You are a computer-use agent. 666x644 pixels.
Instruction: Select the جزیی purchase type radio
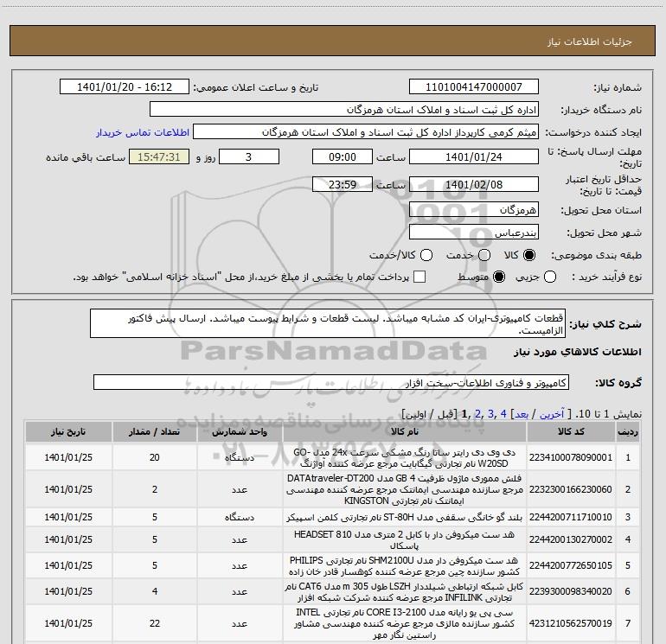point(550,277)
